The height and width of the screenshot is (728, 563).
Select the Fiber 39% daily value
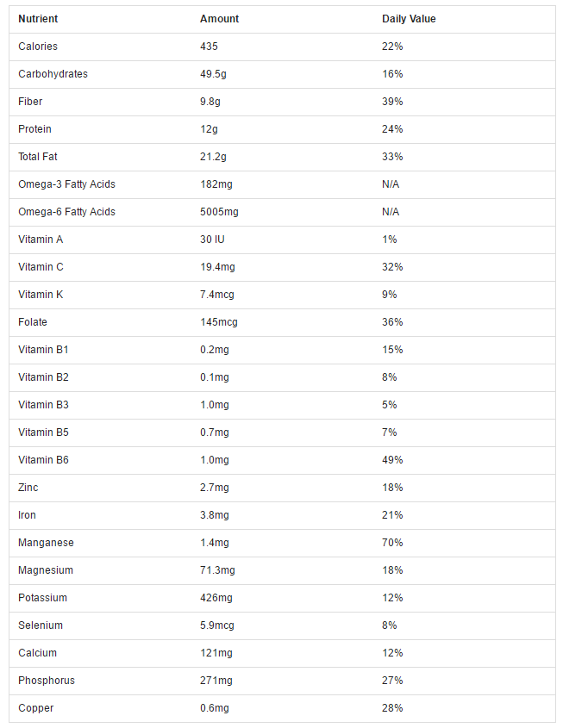(392, 102)
